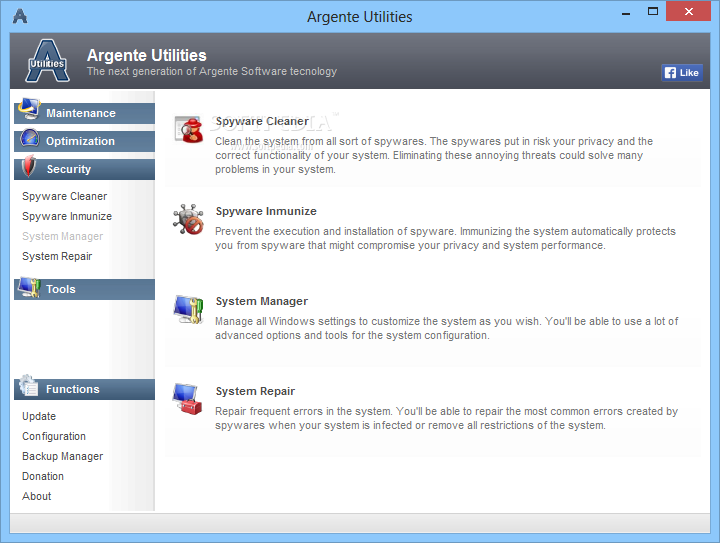The height and width of the screenshot is (543, 720).
Task: Open the Donation link
Action: [x=43, y=476]
